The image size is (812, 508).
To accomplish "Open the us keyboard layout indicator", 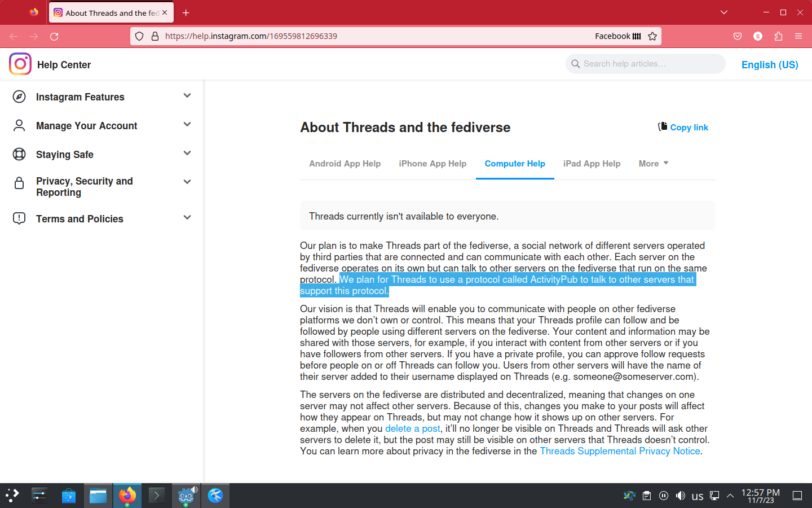I will coord(698,496).
